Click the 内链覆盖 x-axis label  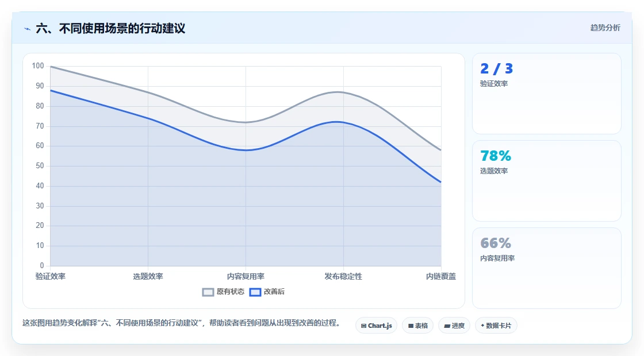(x=440, y=276)
